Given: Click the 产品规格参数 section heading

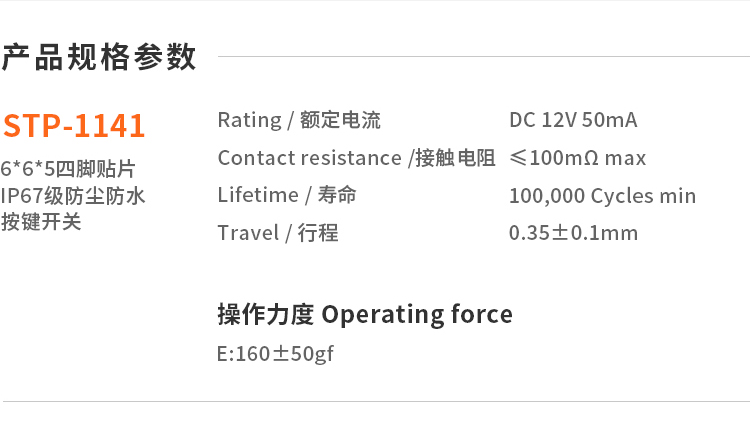Looking at the screenshot, I should pyautogui.click(x=99, y=57).
